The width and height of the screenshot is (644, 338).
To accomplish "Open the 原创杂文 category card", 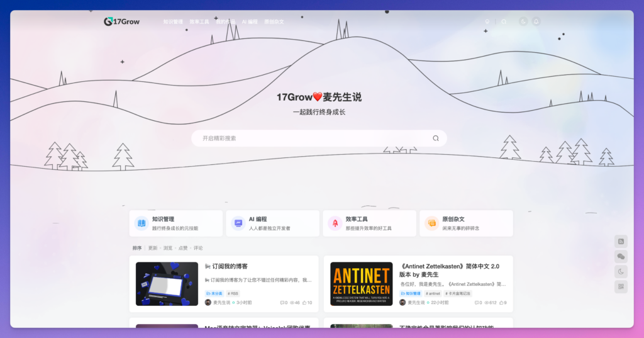I will click(466, 223).
